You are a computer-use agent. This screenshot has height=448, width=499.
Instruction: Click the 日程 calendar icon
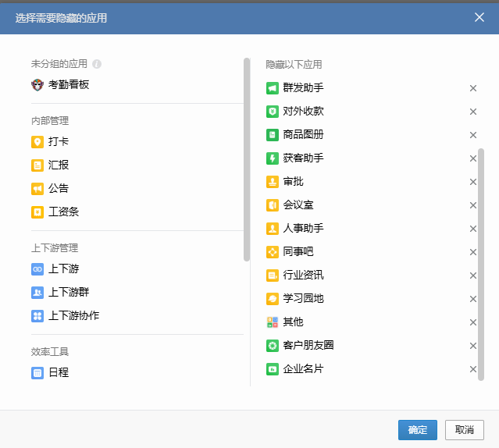coord(37,373)
